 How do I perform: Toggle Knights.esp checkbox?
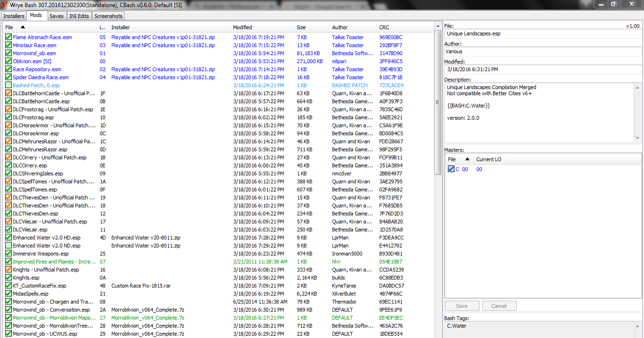8,278
